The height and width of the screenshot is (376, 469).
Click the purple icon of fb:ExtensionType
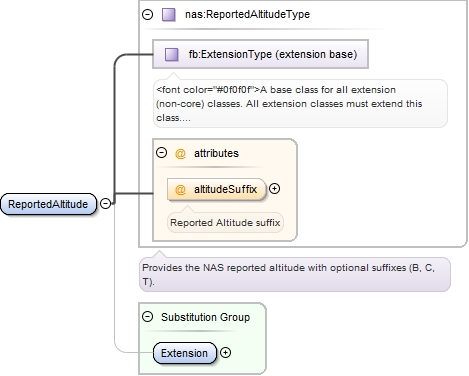[x=172, y=54]
